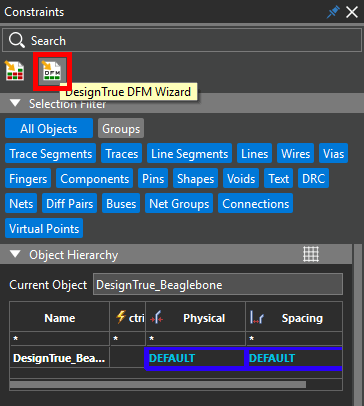Toggle the Lines filter
The image size is (364, 406).
click(255, 153)
